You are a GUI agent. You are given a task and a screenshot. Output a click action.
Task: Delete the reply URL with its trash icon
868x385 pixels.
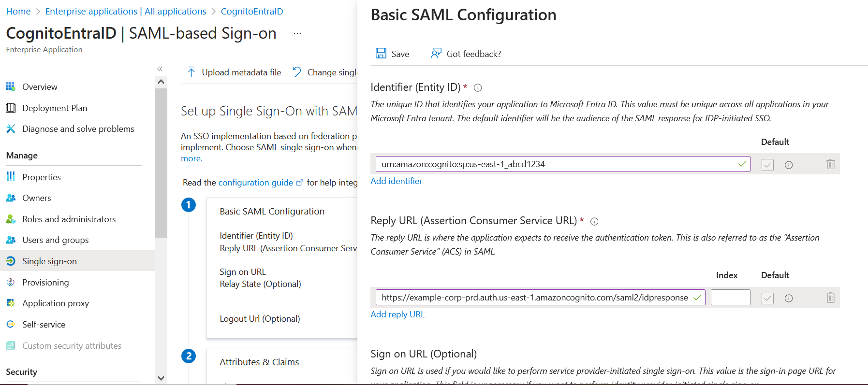coord(830,298)
